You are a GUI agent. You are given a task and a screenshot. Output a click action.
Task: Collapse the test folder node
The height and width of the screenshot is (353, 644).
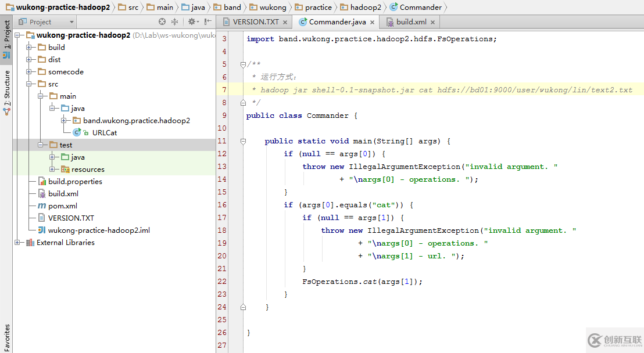(41, 145)
